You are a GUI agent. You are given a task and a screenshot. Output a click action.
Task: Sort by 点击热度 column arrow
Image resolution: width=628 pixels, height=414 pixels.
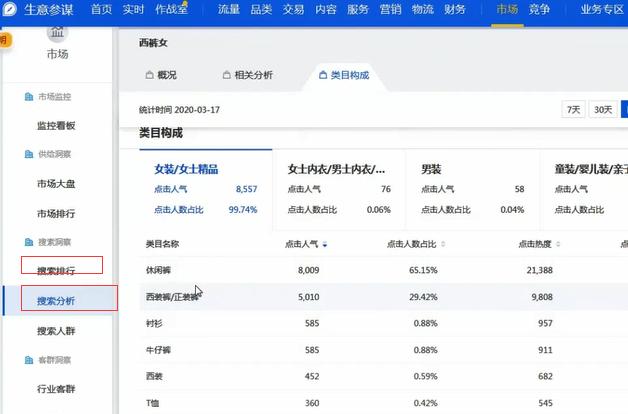(x=558, y=244)
